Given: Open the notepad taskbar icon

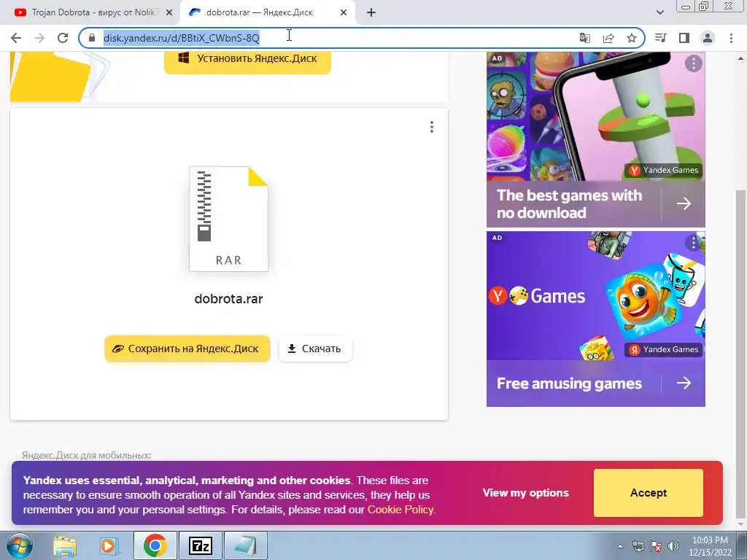Looking at the screenshot, I should [245, 545].
